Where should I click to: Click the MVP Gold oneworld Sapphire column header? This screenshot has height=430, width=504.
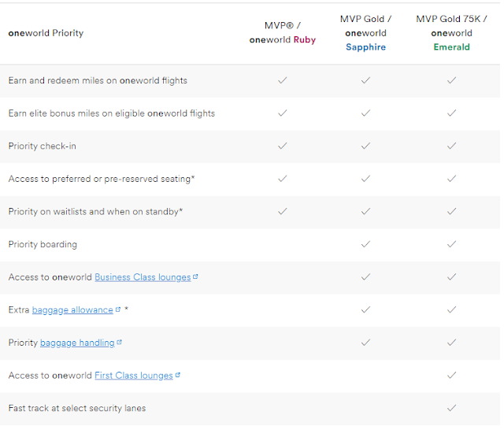[x=365, y=33]
